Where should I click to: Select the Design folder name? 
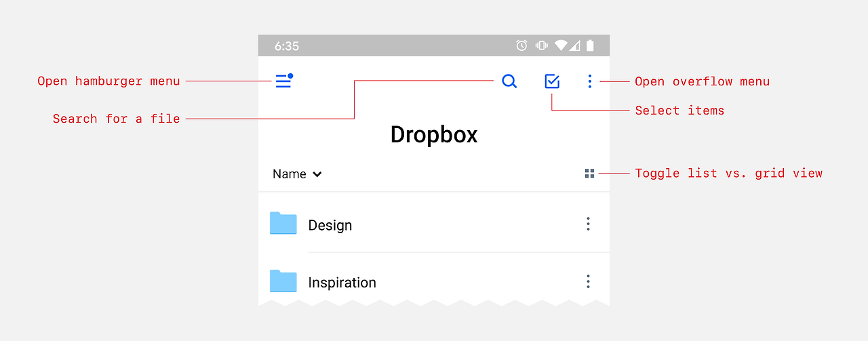tap(330, 225)
